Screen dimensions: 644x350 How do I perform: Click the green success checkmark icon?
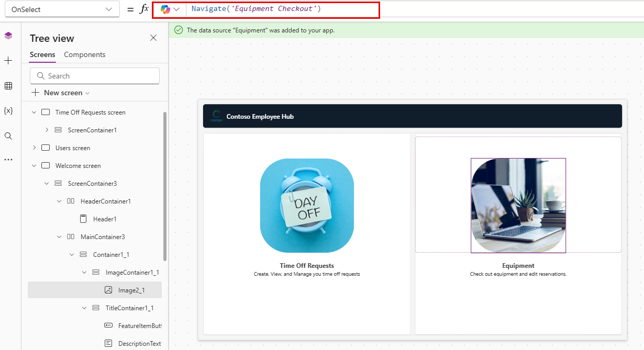(x=179, y=30)
